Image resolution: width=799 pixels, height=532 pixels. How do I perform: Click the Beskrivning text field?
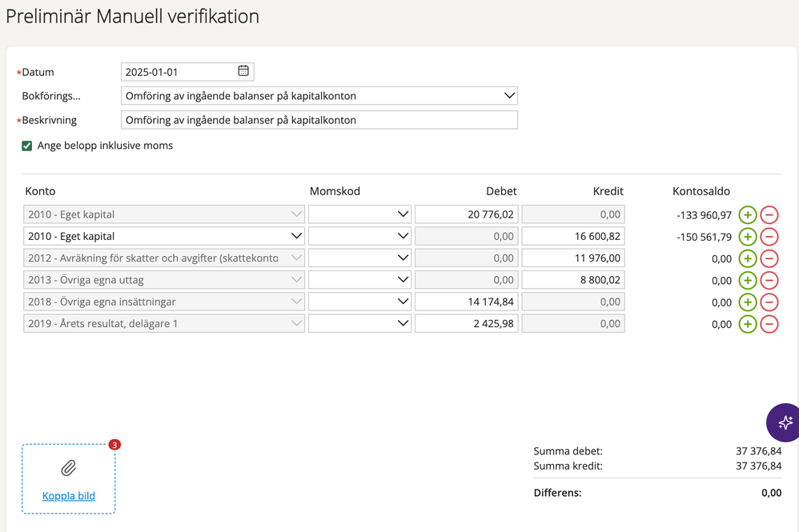point(319,120)
